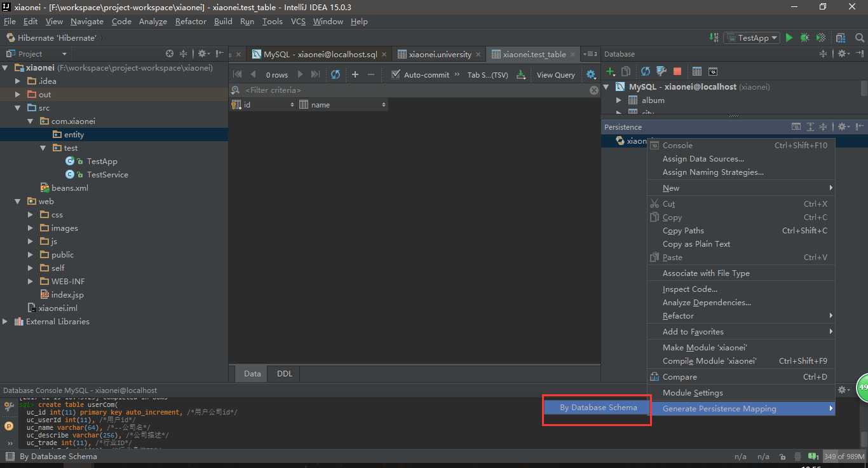Close the xiaonei.test_table tab
The height and width of the screenshot is (468, 868).
pos(573,55)
